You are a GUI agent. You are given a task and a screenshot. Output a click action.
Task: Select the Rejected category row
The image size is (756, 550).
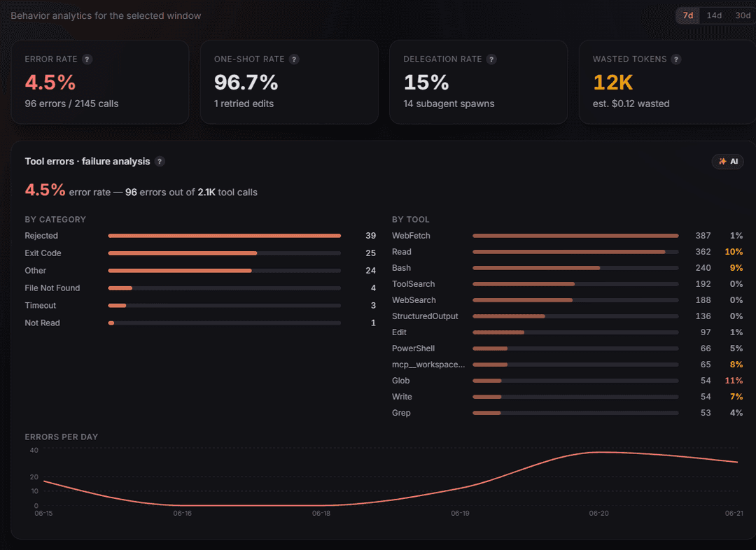(x=200, y=236)
